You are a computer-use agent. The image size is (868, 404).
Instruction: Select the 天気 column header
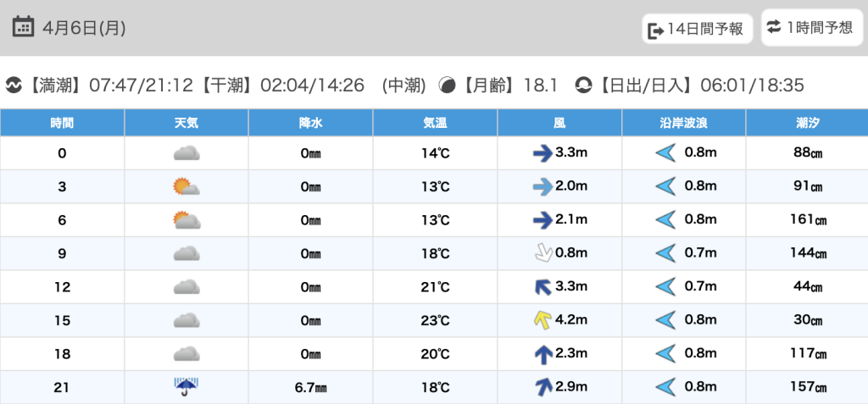click(x=186, y=123)
